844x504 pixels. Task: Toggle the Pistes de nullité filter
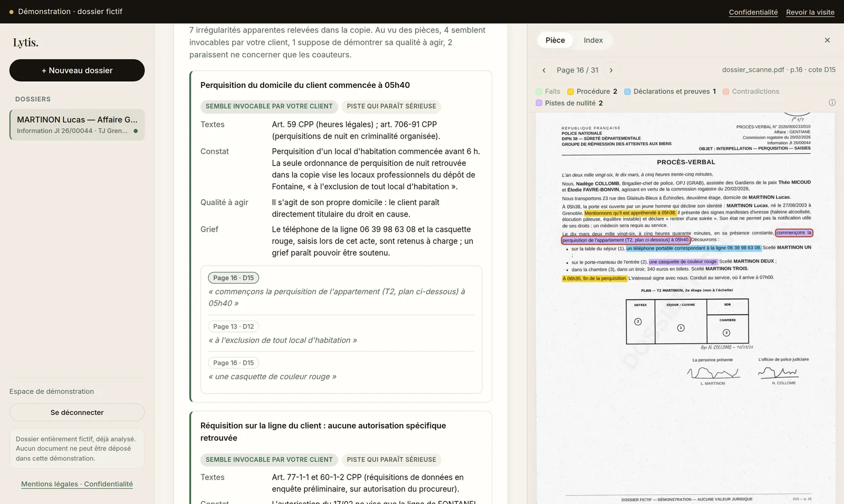[569, 103]
